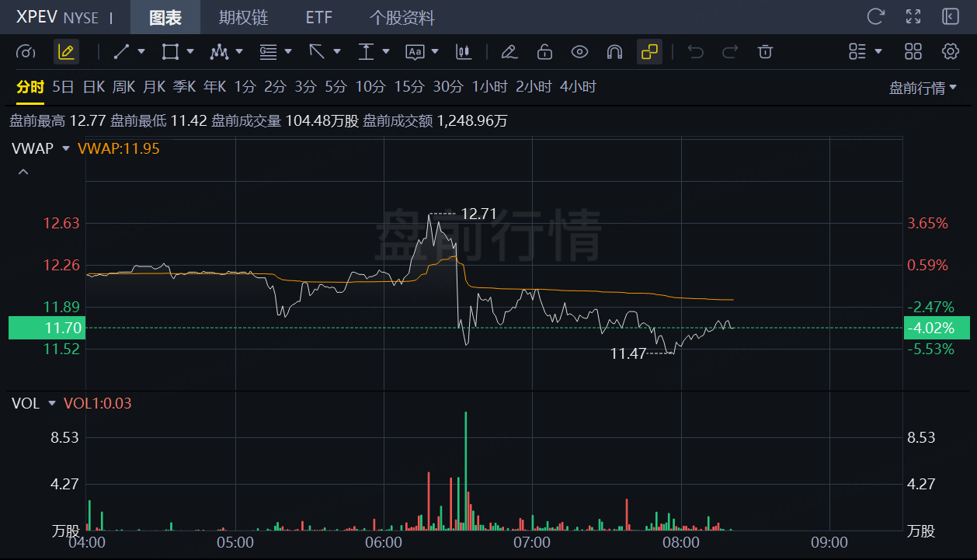Switch to the 期权链 tab

(x=243, y=17)
